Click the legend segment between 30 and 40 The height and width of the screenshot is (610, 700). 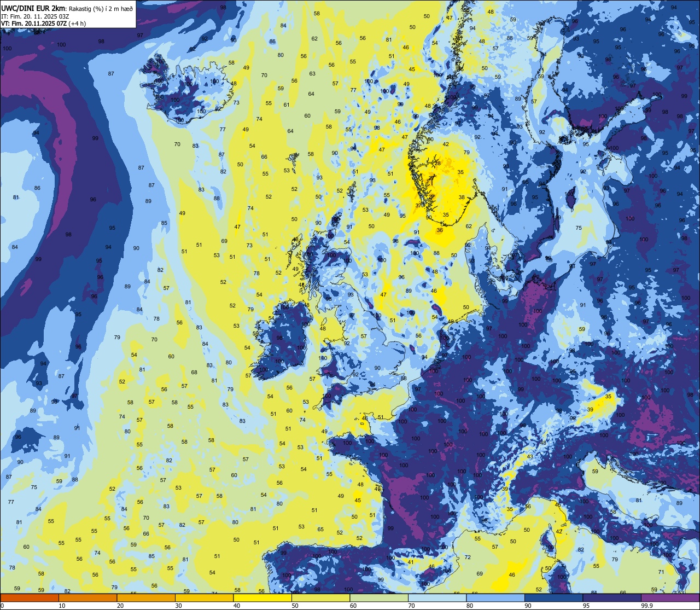click(x=204, y=597)
